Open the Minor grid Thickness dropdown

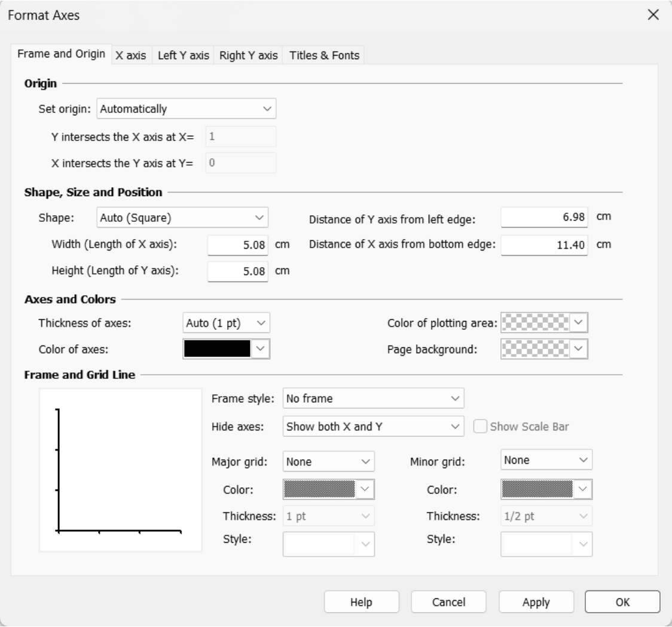(x=546, y=516)
